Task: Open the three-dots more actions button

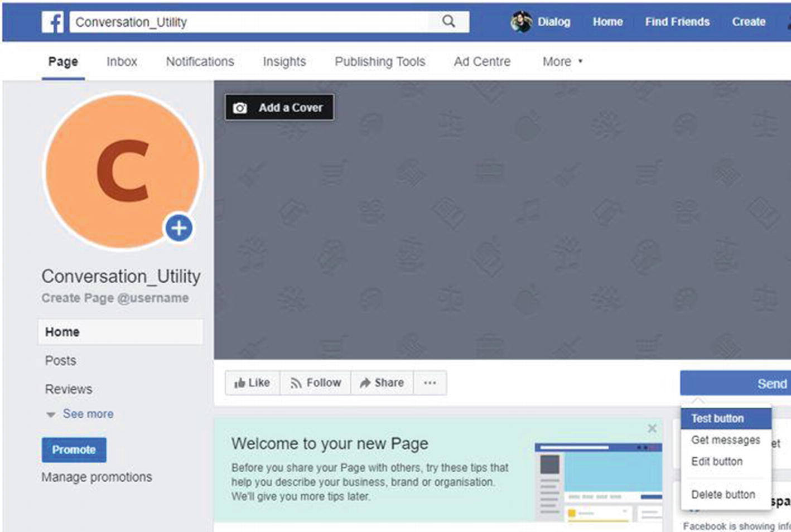Action: point(430,383)
